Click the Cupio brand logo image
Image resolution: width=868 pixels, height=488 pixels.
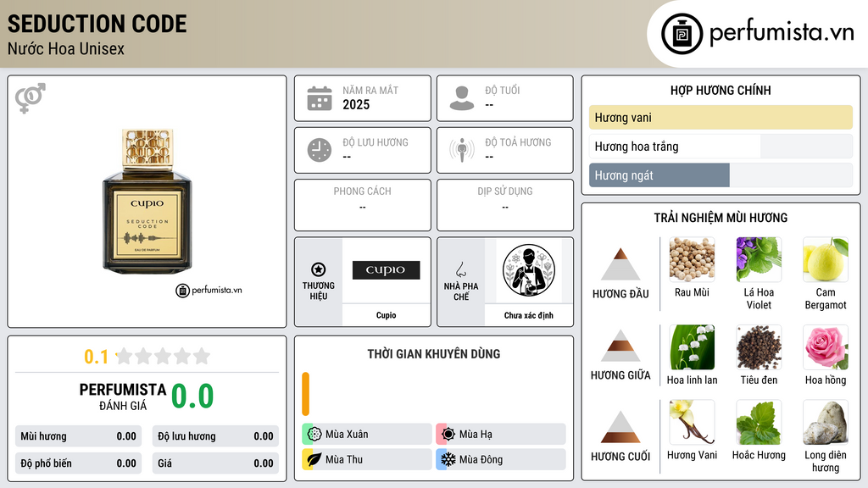[x=386, y=270]
